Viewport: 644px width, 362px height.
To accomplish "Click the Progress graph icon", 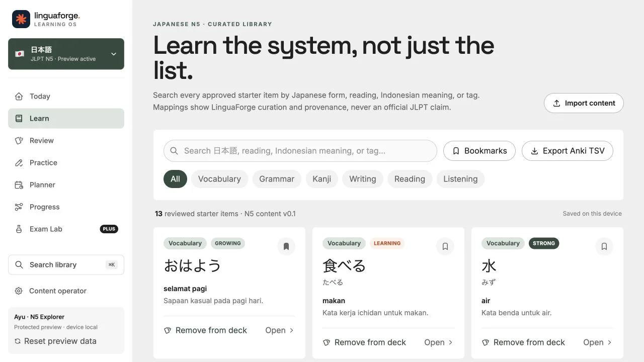I will (19, 207).
